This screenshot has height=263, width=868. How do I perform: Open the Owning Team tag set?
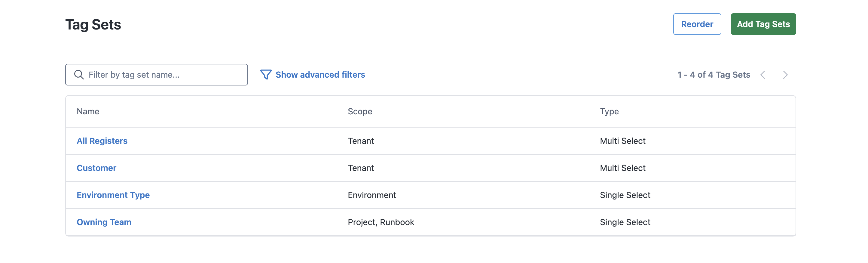click(104, 222)
